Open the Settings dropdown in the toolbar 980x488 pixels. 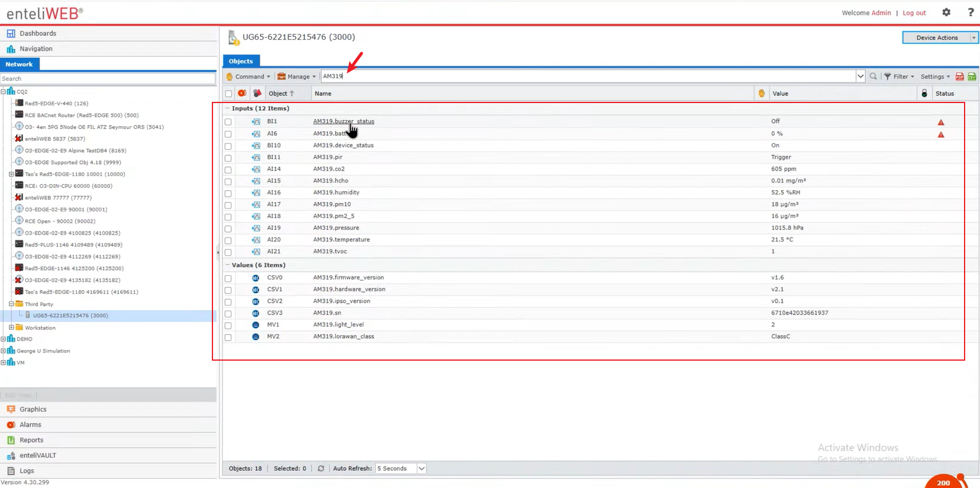click(935, 76)
